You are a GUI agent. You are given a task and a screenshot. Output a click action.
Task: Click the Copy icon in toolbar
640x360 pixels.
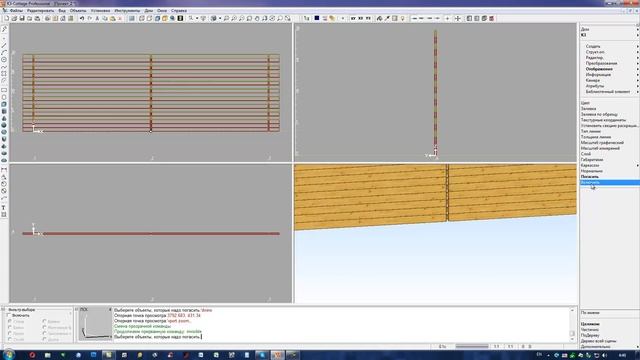[105, 18]
